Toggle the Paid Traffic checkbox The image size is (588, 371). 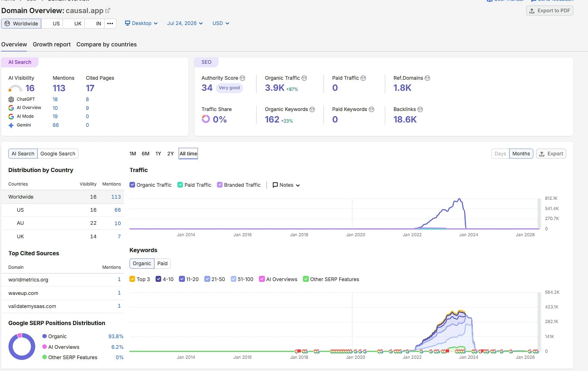(180, 185)
